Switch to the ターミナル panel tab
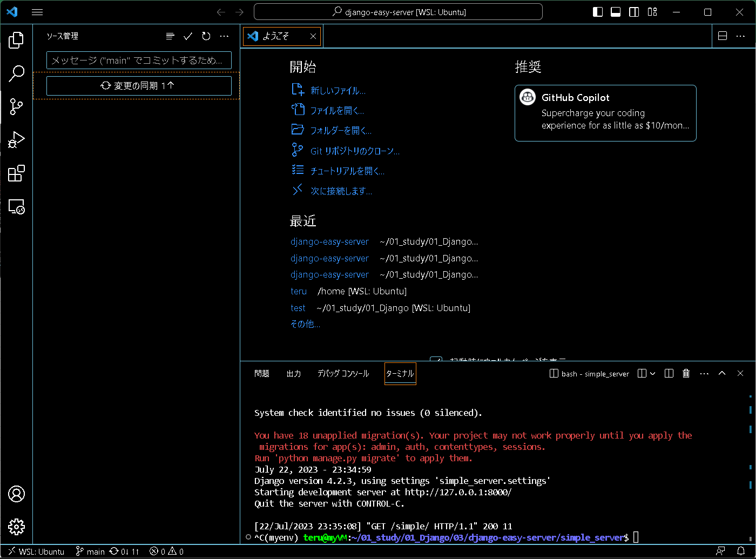The width and height of the screenshot is (756, 559). coord(400,374)
